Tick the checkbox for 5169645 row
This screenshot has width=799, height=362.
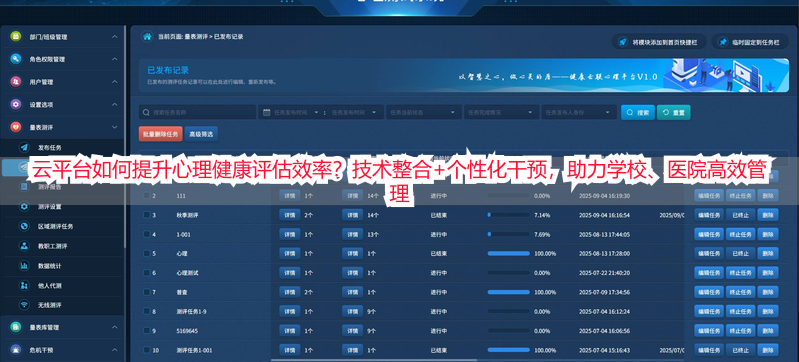tap(147, 330)
